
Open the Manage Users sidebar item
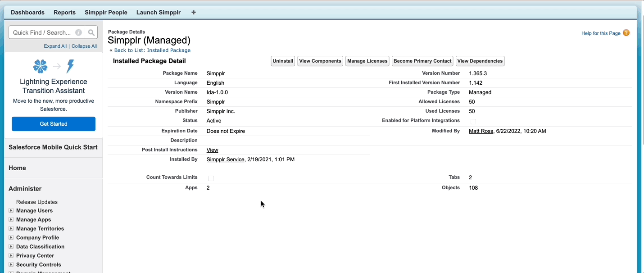pos(34,210)
